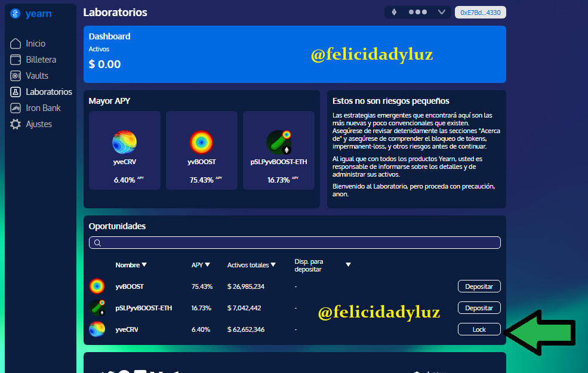This screenshot has width=588, height=373.
Task: Click the pSLPyvBOOST-ETH token icon in Mayor APY
Action: click(x=279, y=142)
